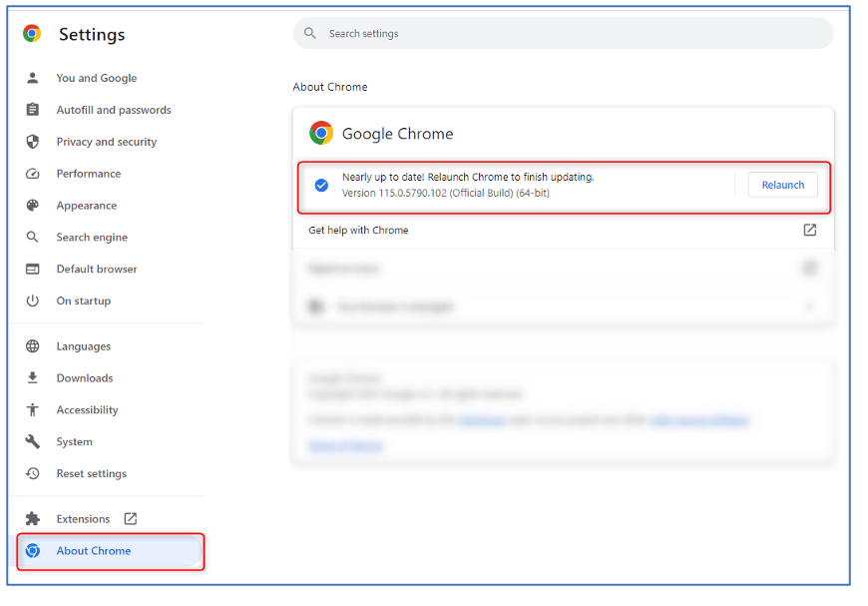Expand the blurred browser managed row chevron
868x606 pixels.
click(809, 306)
